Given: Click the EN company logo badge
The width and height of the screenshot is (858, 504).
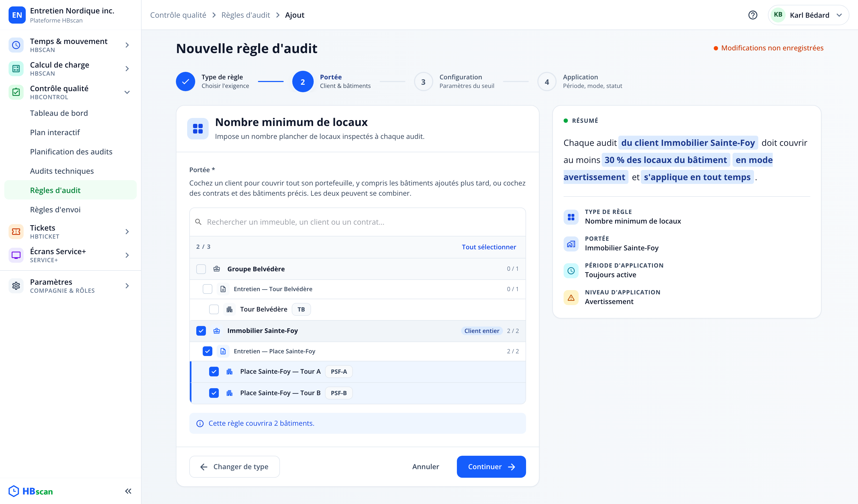Looking at the screenshot, I should pyautogui.click(x=17, y=15).
